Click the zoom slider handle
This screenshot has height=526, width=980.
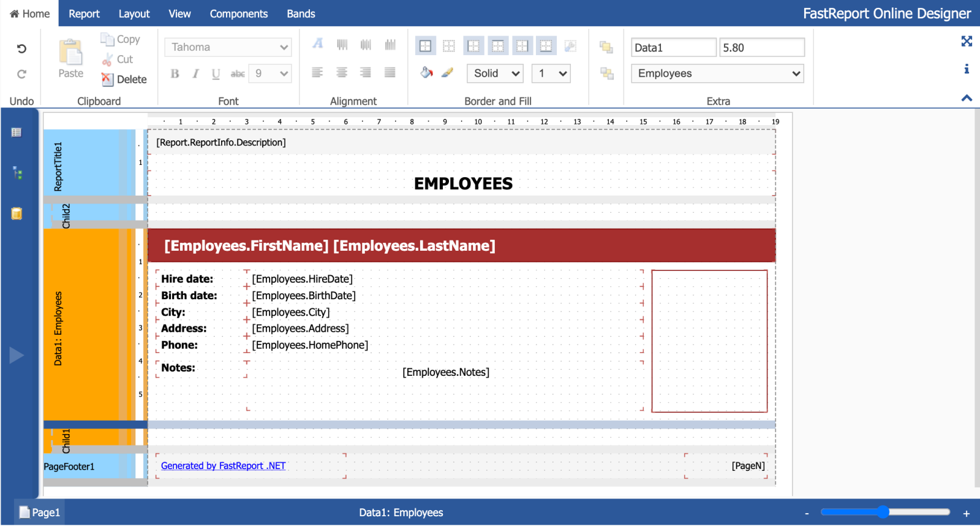tap(882, 512)
